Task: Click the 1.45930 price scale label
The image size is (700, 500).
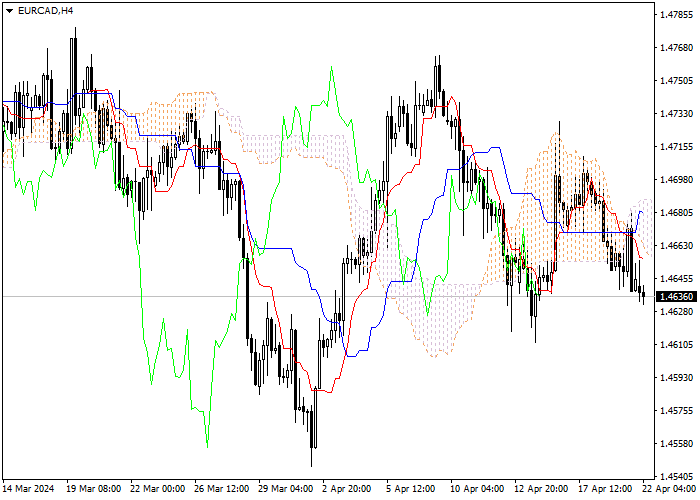Action: click(x=676, y=378)
